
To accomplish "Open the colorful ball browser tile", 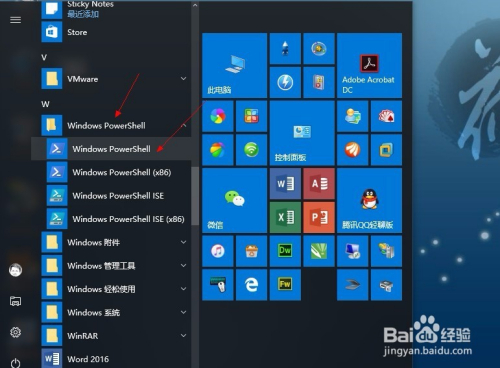I will click(218, 150).
